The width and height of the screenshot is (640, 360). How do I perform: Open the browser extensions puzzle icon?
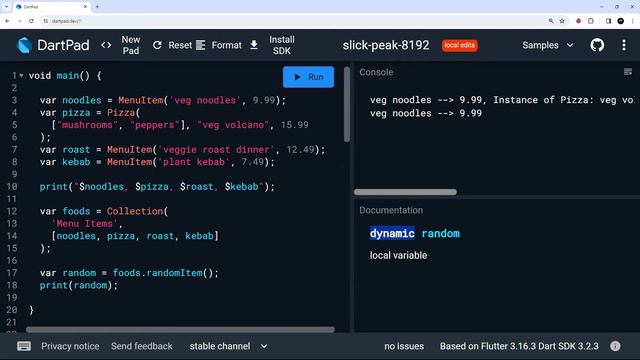coord(591,21)
